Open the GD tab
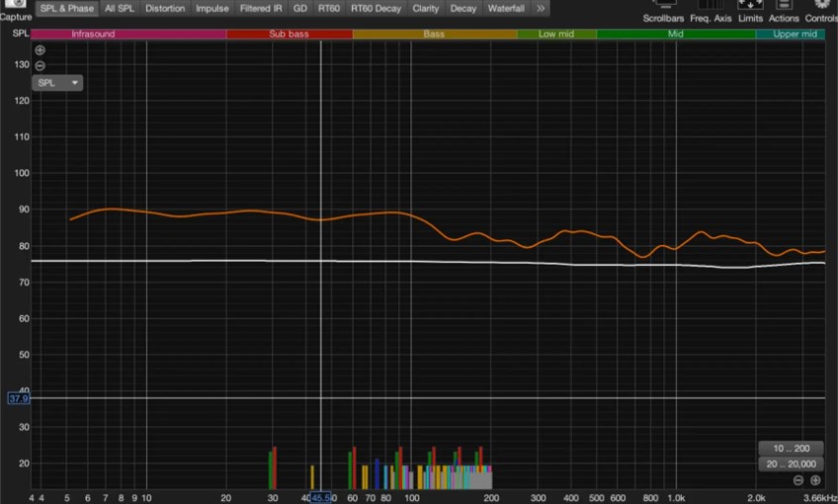This screenshot has height=504, width=838. (299, 9)
